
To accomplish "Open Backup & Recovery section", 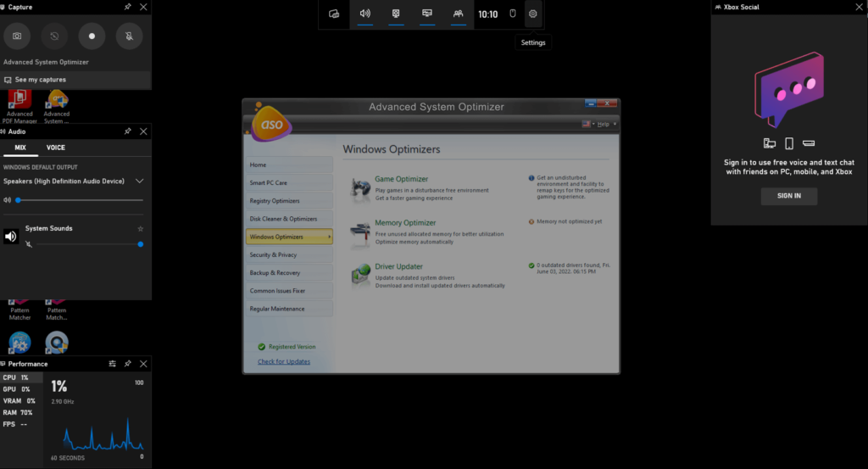I will click(289, 273).
